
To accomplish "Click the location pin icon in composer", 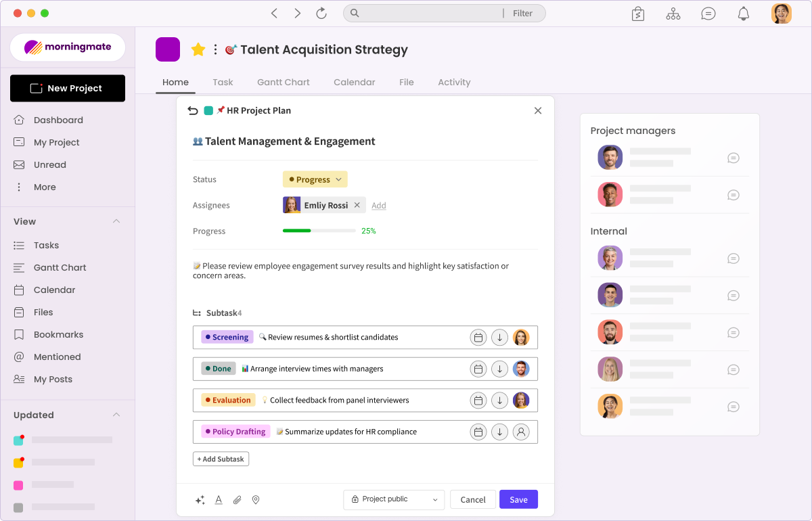I will click(x=255, y=499).
